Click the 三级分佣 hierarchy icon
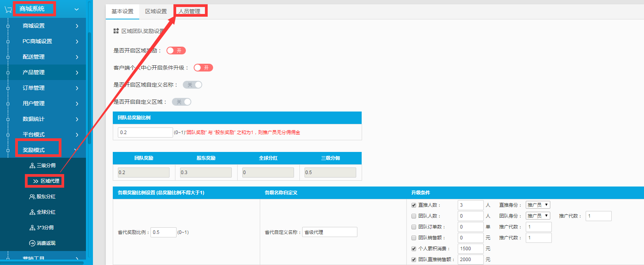The height and width of the screenshot is (265, 644). 32,166
